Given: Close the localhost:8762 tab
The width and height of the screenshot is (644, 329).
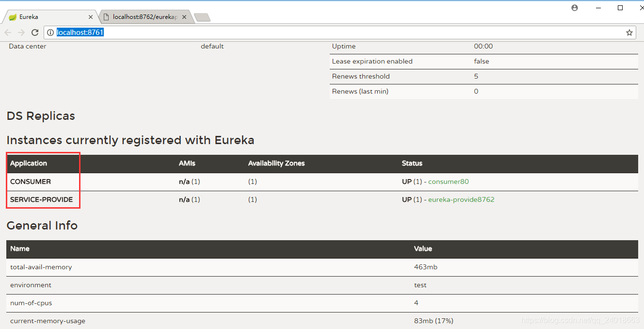Looking at the screenshot, I should click(x=184, y=17).
